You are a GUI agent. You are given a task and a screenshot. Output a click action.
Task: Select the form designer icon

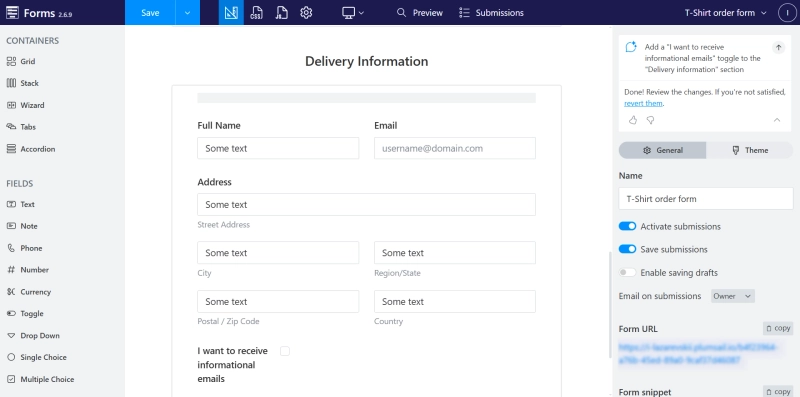click(x=231, y=13)
